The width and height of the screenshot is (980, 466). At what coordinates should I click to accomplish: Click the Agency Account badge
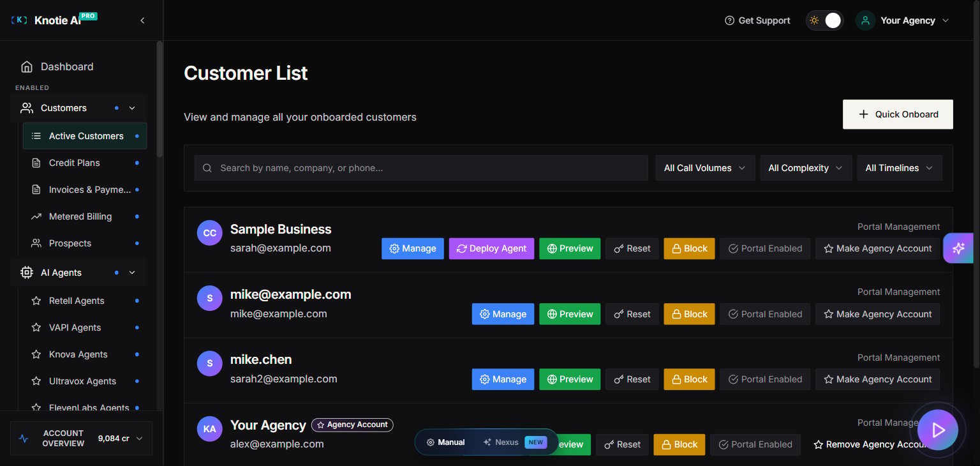352,425
